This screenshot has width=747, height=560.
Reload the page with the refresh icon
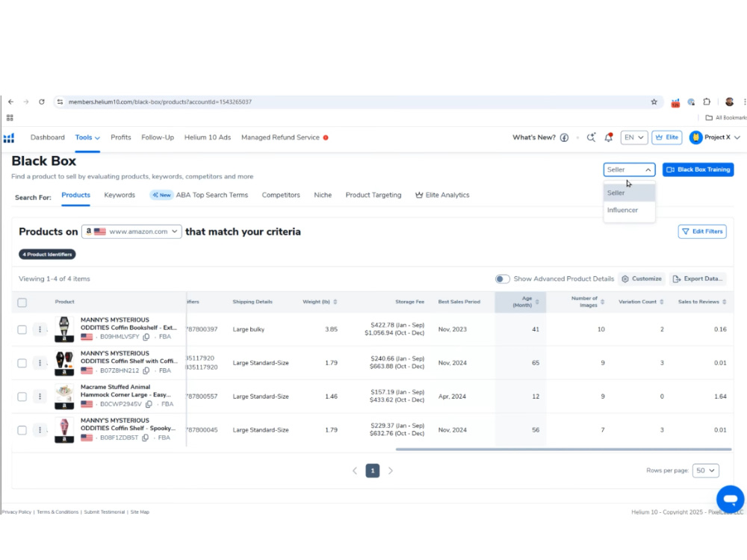click(42, 102)
